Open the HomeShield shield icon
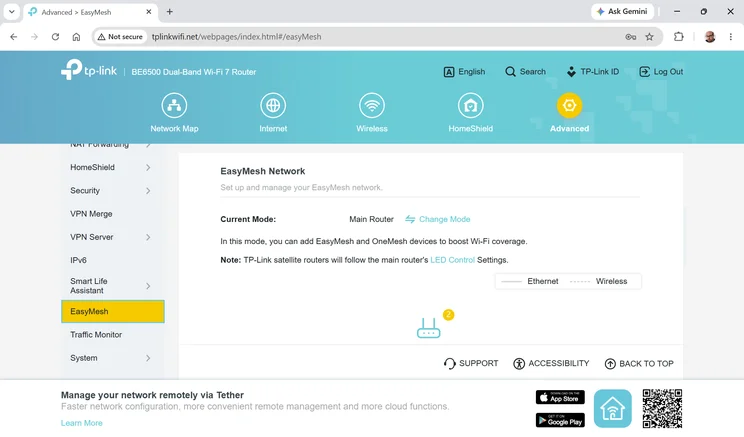Viewport: 744px width, 437px height. (x=470, y=105)
